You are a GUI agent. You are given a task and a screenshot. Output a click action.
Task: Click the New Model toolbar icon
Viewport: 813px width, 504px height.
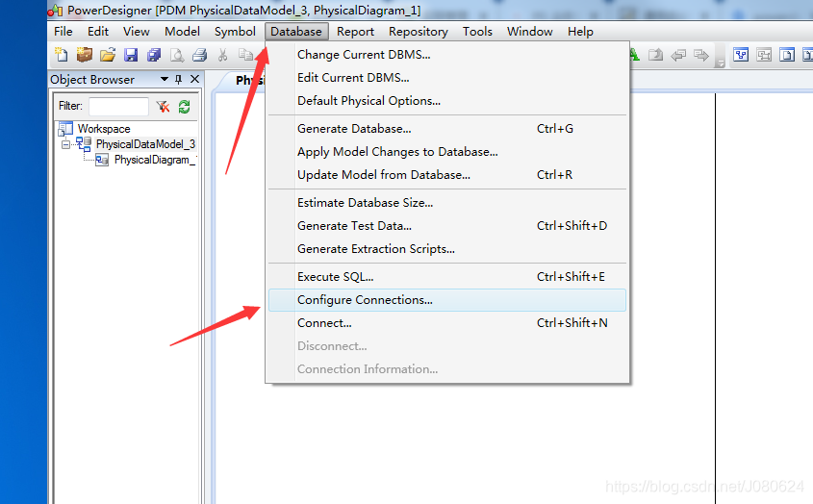pos(62,55)
